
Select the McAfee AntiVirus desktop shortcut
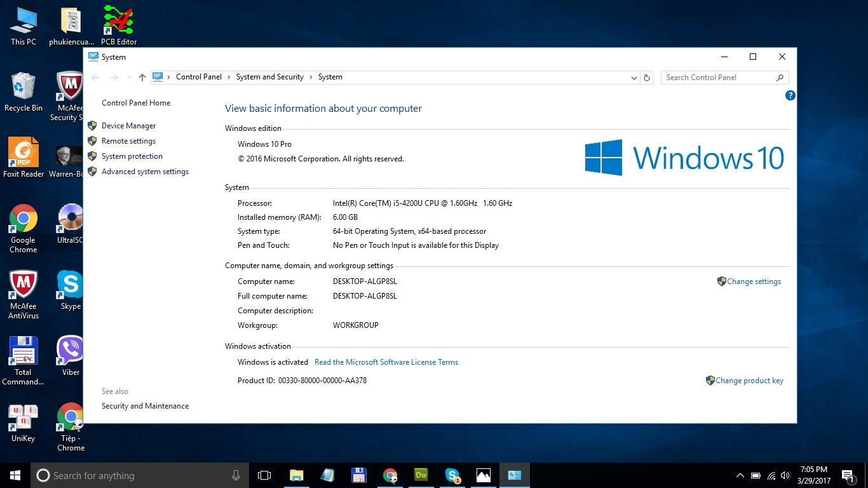24,295
